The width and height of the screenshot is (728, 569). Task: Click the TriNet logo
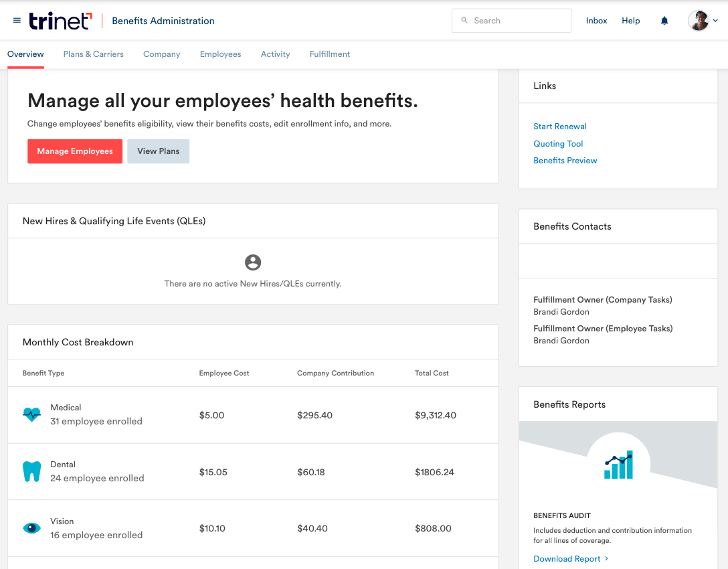[60, 21]
